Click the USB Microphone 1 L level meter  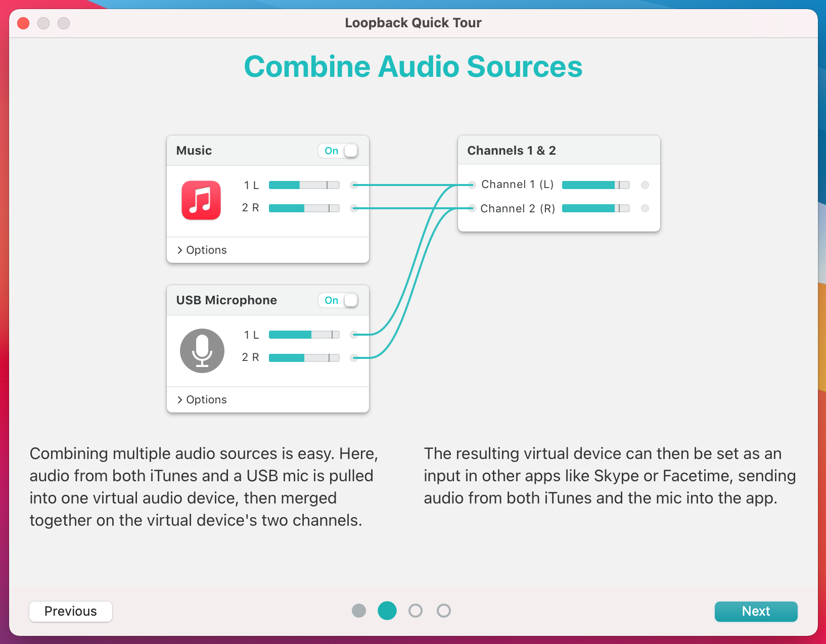pyautogui.click(x=304, y=335)
